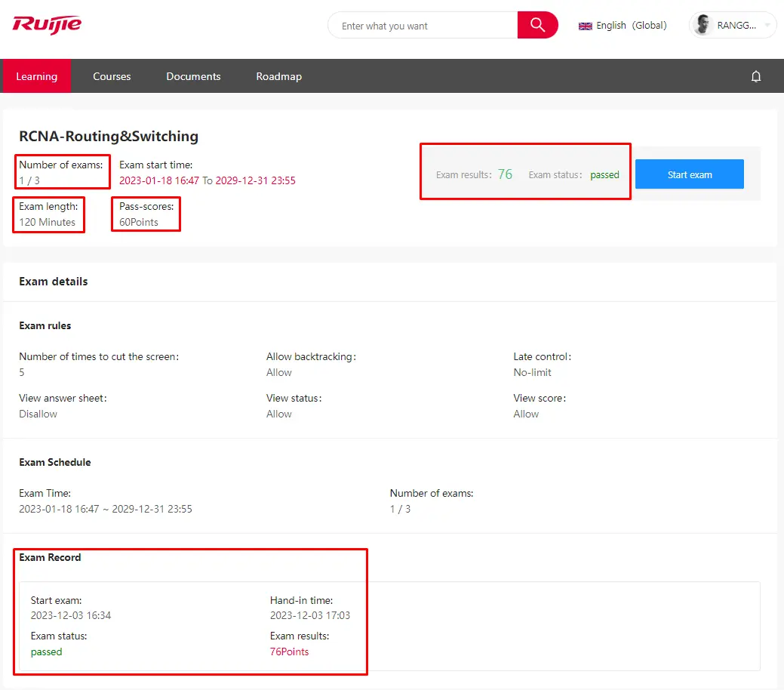Click the passed status in Exam Record
The width and height of the screenshot is (784, 690).
(x=47, y=651)
